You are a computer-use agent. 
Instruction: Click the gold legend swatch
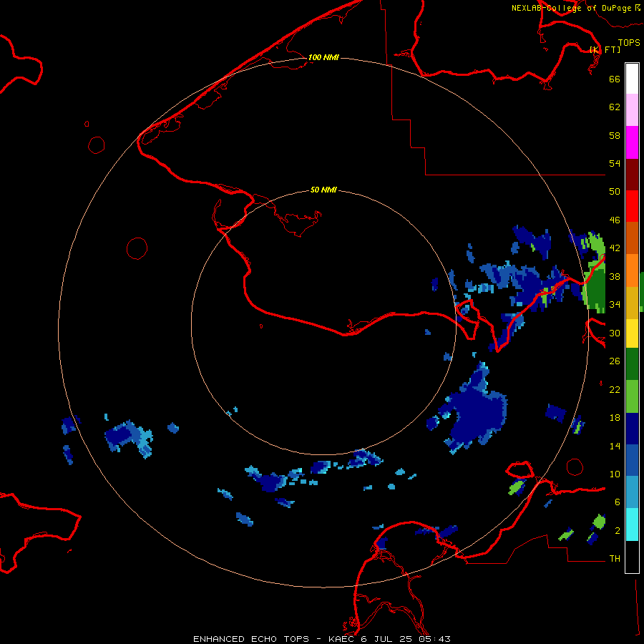632,303
